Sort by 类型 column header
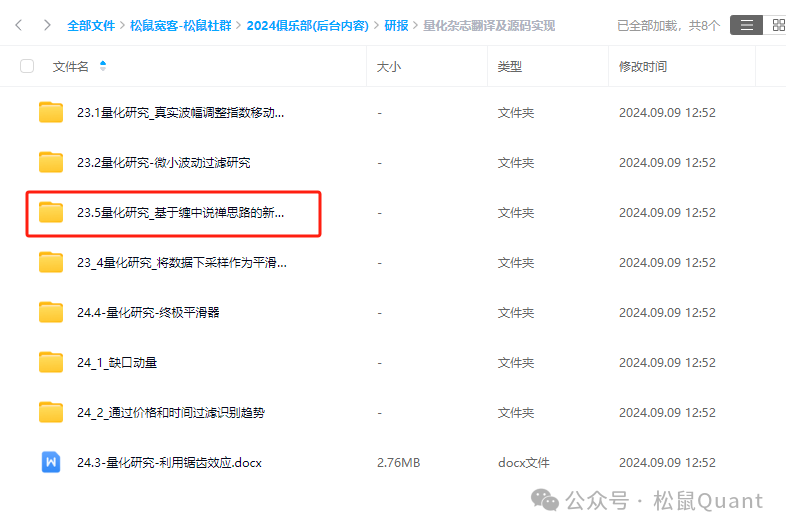Screen dimensions: 786x531 click(510, 67)
